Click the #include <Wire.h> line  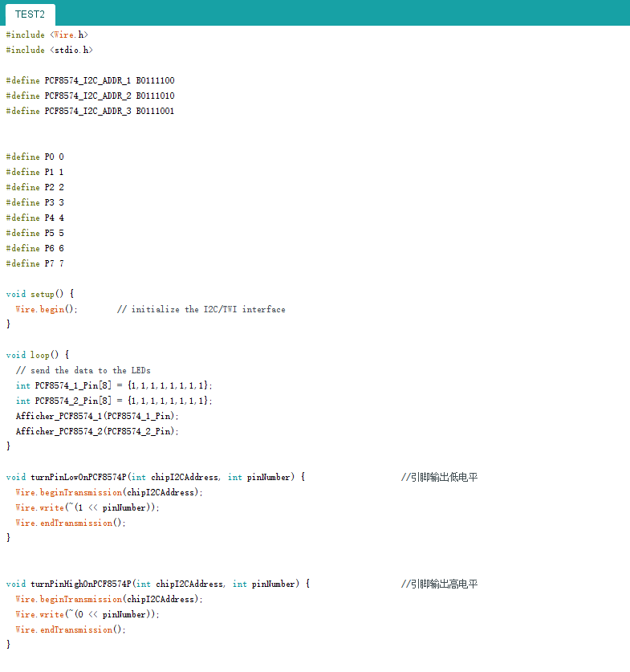(x=47, y=35)
